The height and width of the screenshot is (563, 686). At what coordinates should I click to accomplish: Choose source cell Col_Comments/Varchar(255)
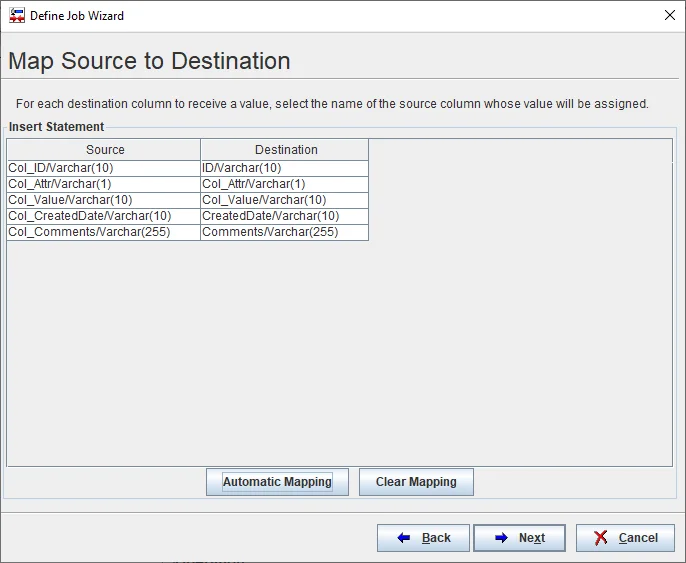pos(104,232)
